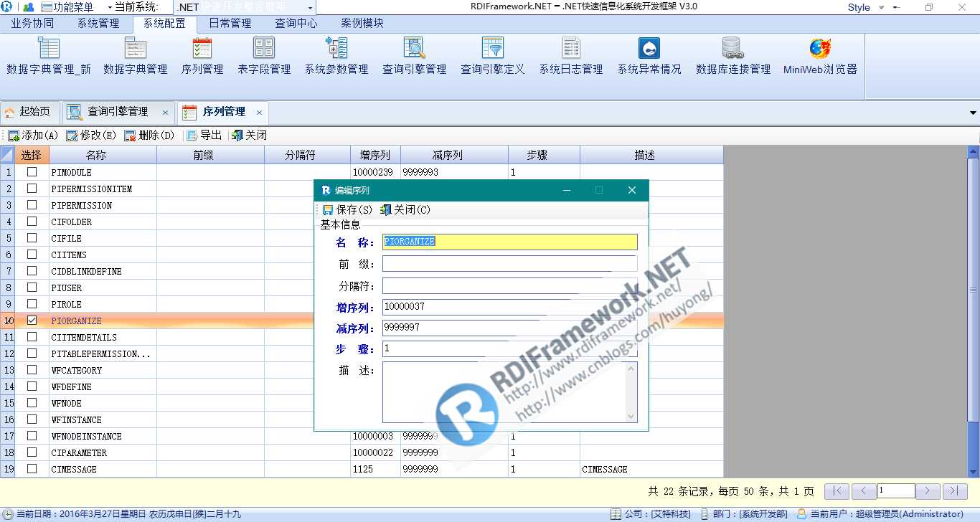This screenshot has height=522, width=980.
Task: Check the CIITEMS row checkbox
Action: (32, 255)
